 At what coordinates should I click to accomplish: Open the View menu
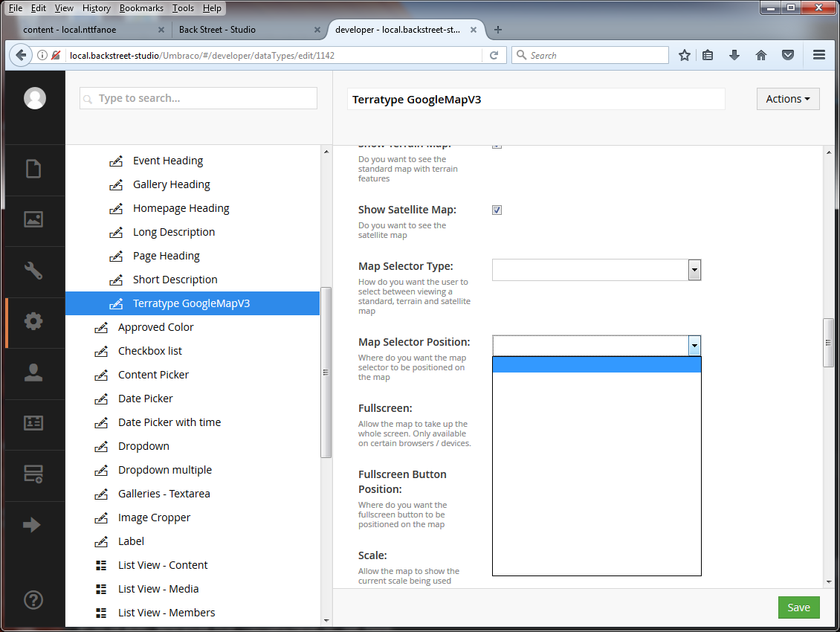64,8
